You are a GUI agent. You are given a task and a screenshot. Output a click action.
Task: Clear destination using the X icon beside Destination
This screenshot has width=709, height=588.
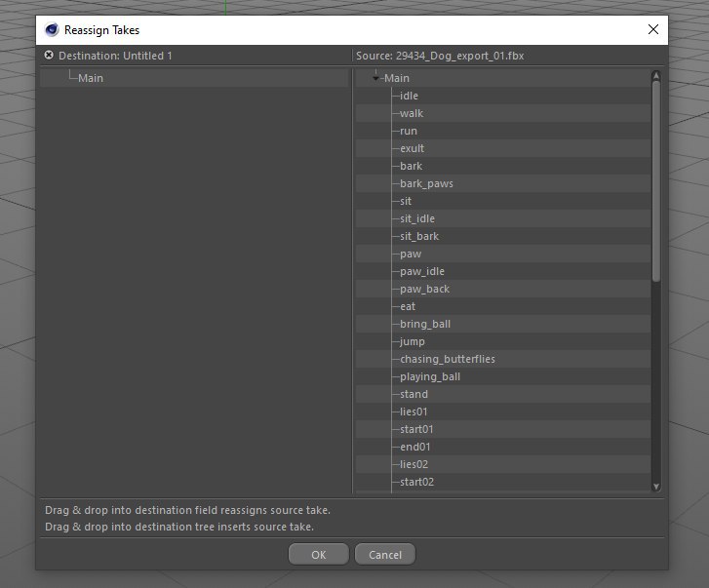[49, 56]
